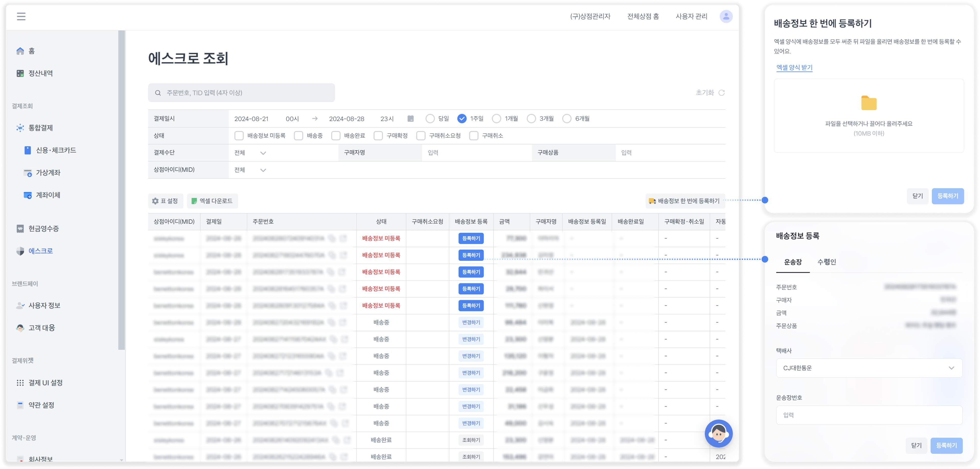Open the hamburger menu icon

pos(21,16)
